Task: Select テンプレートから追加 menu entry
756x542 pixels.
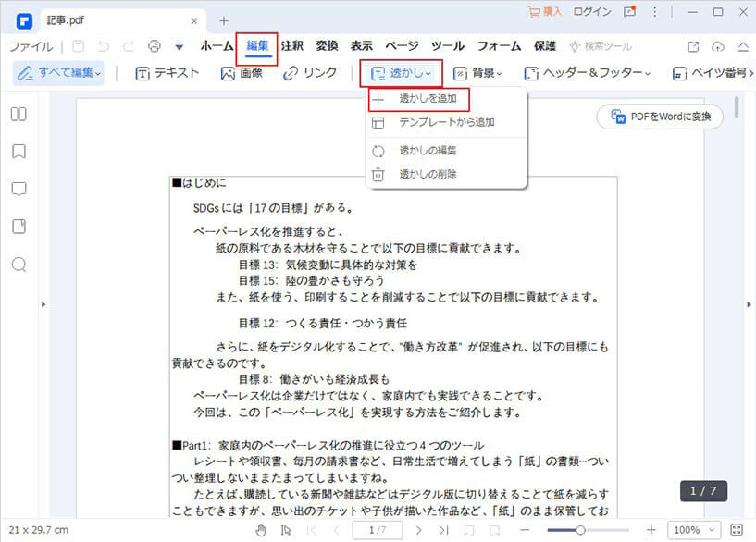Action: click(x=446, y=122)
